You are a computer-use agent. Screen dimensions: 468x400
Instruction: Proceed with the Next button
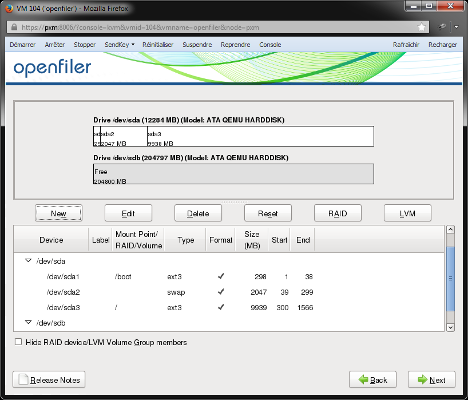click(x=432, y=379)
